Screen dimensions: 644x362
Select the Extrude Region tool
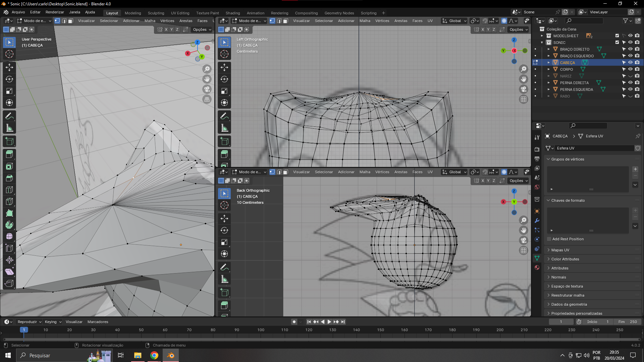coord(9,154)
